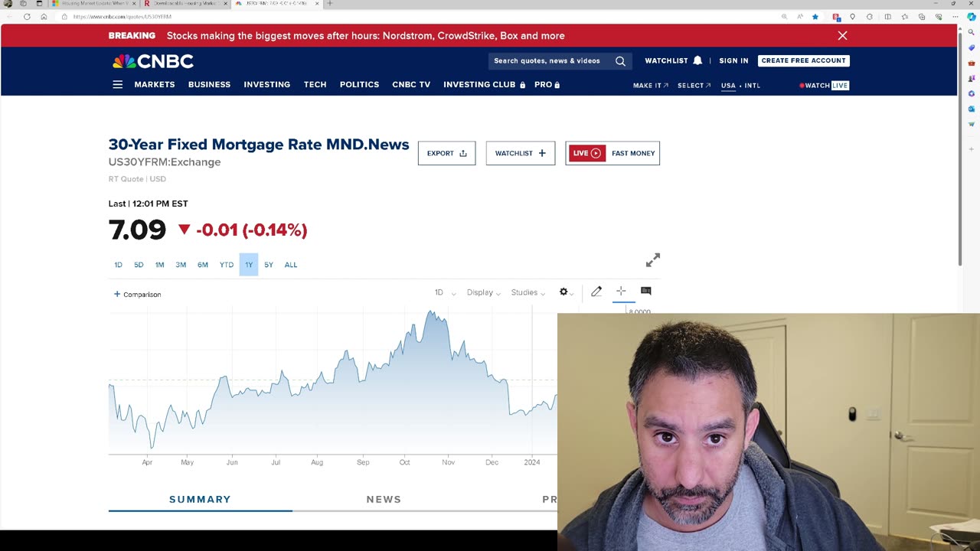The image size is (980, 551).
Task: Expand chart to fullscreen
Action: tap(652, 260)
